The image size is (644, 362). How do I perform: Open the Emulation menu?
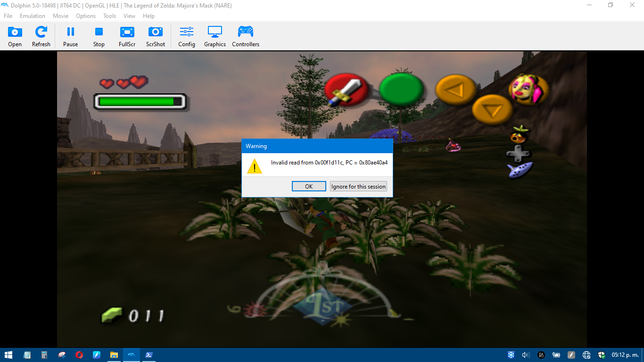33,16
